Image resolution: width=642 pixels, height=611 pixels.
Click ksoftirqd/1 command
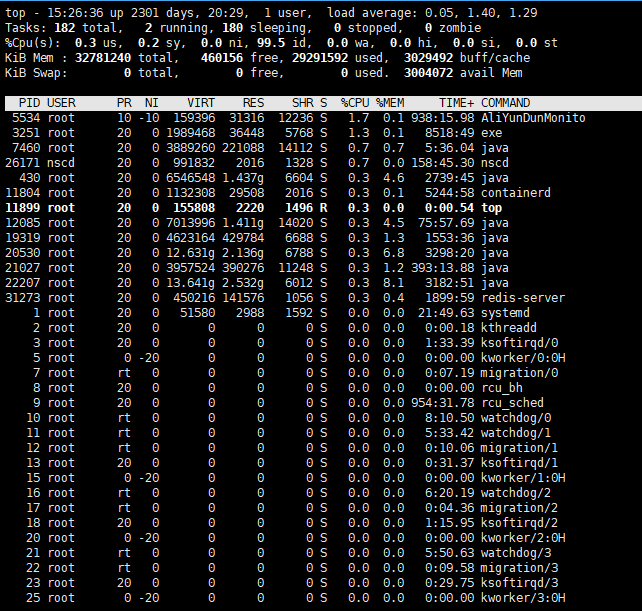[519, 463]
